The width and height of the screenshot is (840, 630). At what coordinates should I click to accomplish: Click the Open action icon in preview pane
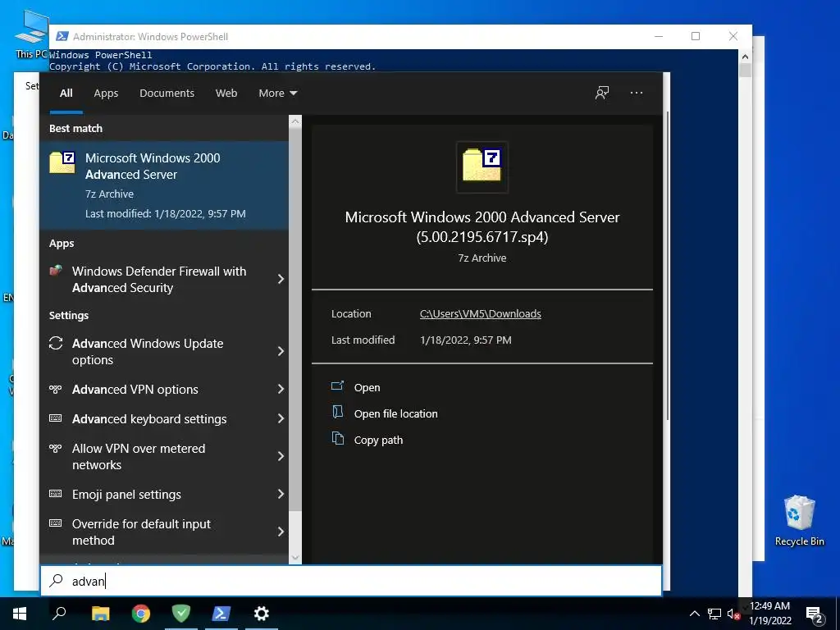click(337, 386)
